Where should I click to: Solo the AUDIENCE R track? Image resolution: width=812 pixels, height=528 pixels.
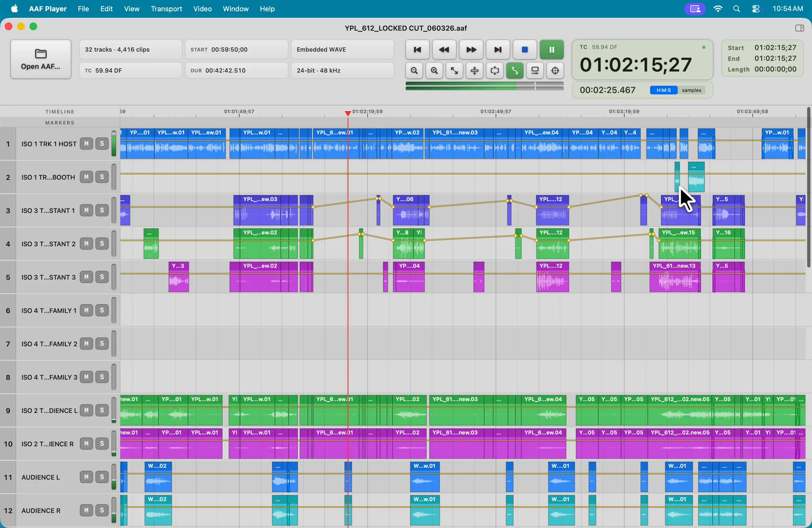tap(102, 510)
